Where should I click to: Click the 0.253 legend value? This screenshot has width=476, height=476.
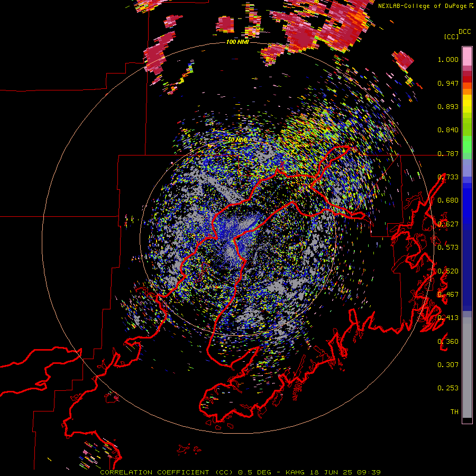click(448, 388)
